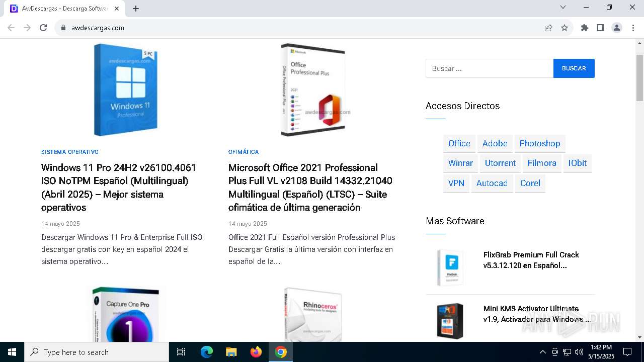Open the Autocad shortcut tag

point(492,183)
